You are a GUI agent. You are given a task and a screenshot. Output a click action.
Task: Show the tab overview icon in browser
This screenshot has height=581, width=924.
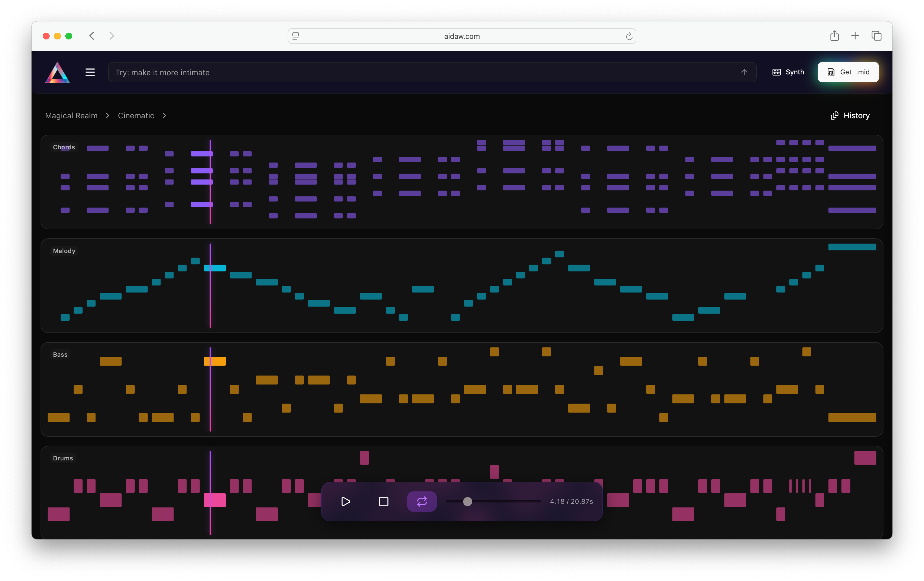pos(876,36)
